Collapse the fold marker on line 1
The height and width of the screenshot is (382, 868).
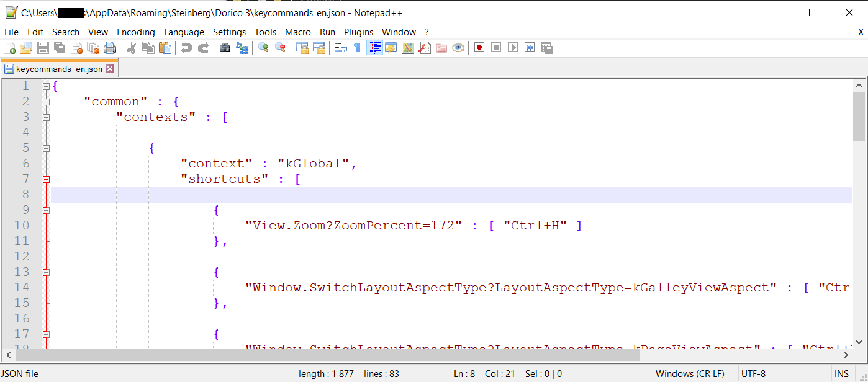point(46,86)
